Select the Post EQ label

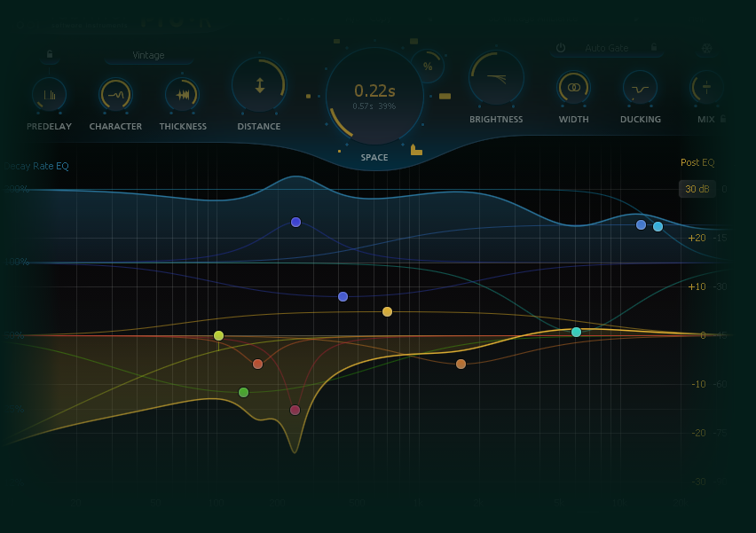click(697, 162)
